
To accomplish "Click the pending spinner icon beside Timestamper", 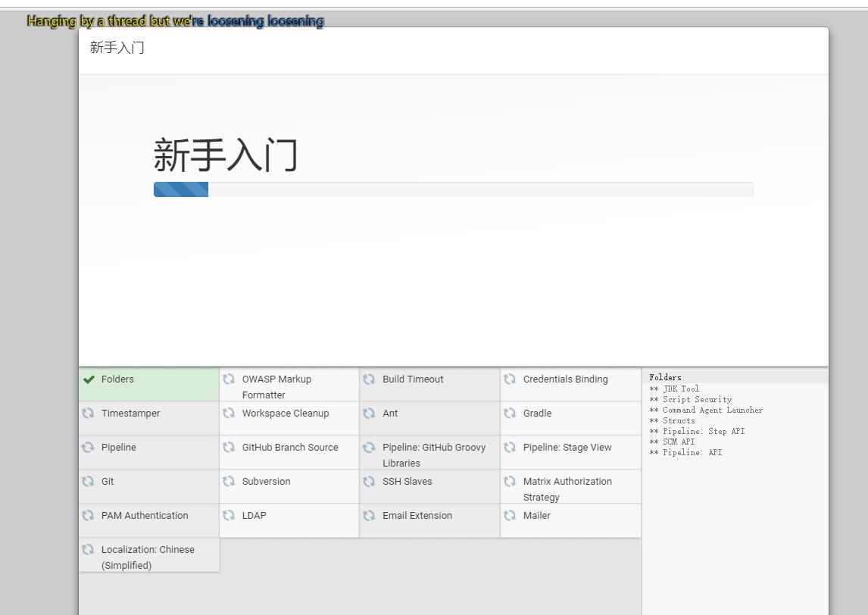I will point(88,413).
